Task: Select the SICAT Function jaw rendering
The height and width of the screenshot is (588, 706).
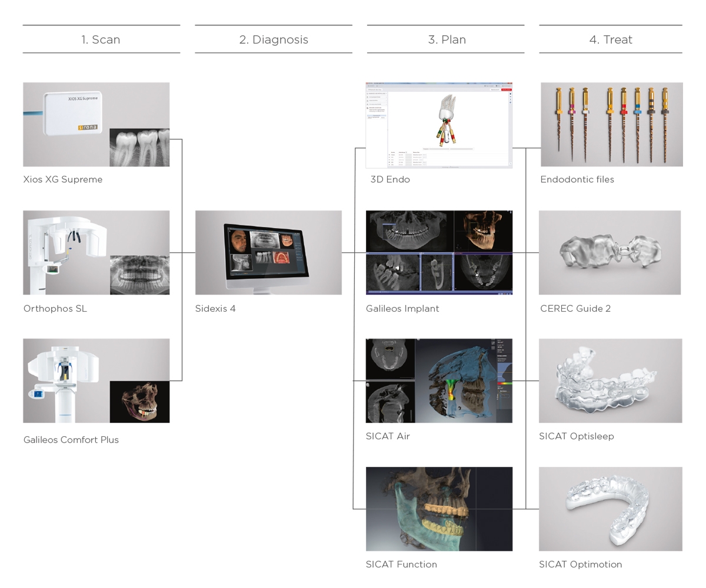Action: (x=439, y=509)
